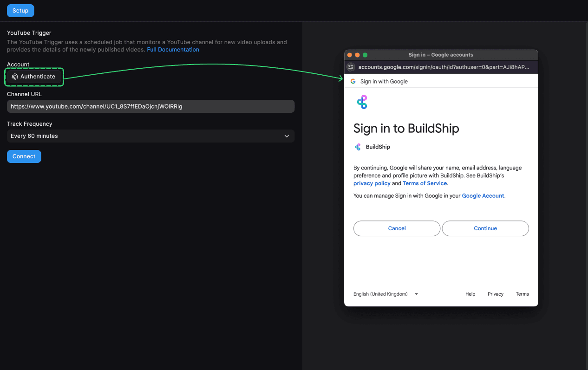The image size is (588, 370).
Task: Click the site settings icon in address bar
Action: pos(351,67)
